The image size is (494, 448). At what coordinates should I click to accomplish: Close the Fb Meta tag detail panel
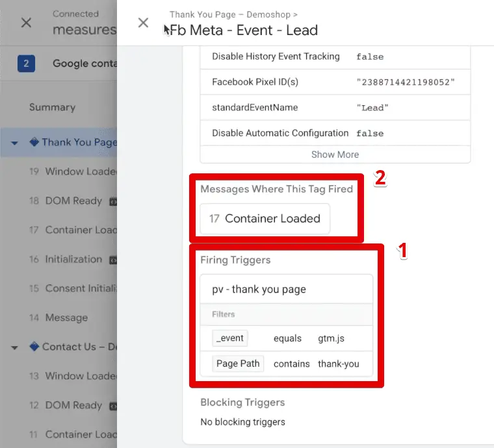click(144, 23)
